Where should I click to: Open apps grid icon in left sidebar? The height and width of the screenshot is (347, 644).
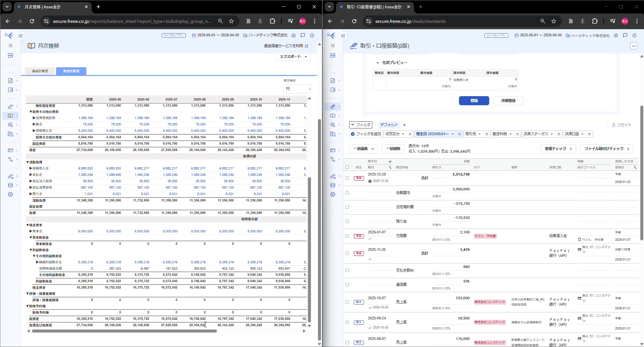click(10, 45)
